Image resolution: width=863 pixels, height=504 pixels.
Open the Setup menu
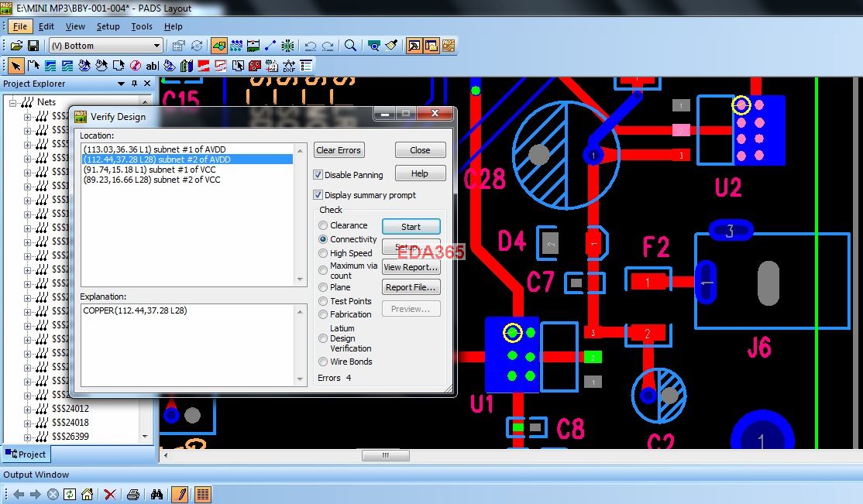point(108,26)
